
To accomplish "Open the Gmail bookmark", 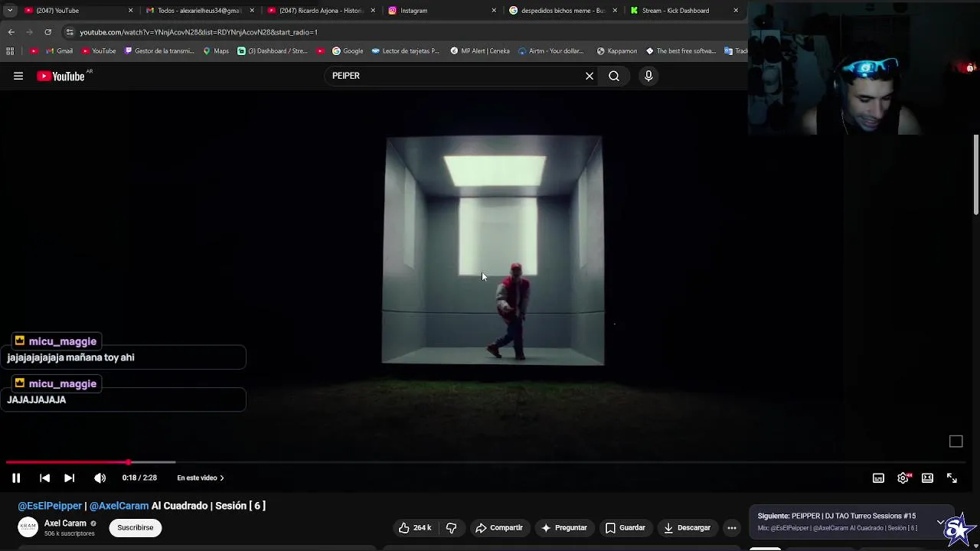I will 57,51.
